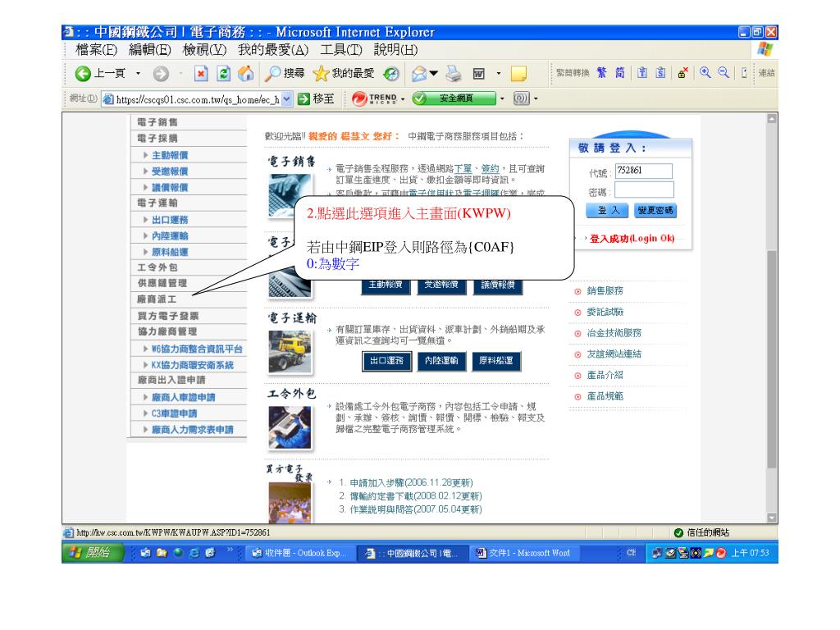This screenshot has height=630, width=840.
Task: Open 出口運務 in the sidebar
Action: tap(170, 220)
